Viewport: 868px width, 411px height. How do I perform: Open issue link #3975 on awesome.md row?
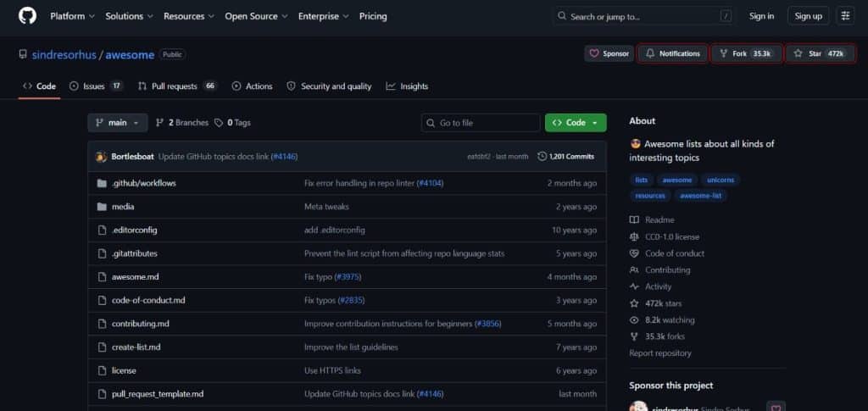pos(348,276)
